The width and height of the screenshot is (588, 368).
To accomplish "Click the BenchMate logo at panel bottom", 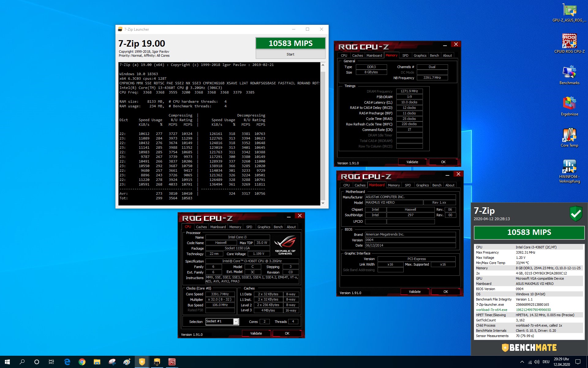I will (x=529, y=347).
